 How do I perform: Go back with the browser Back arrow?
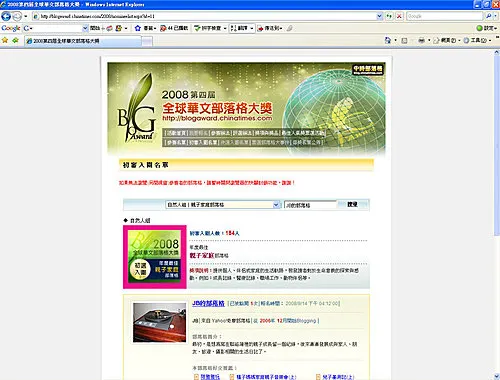tap(6, 16)
